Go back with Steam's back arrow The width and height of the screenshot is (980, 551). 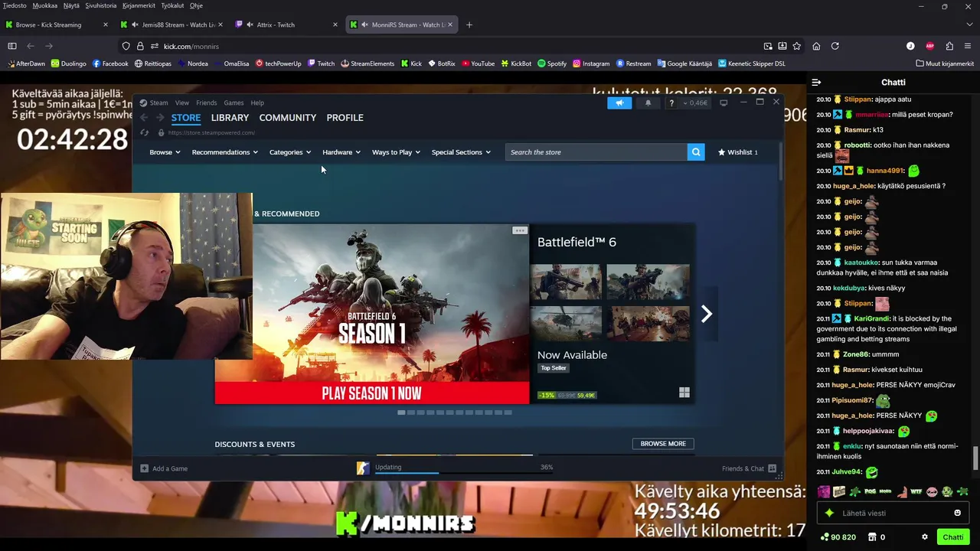coord(144,117)
